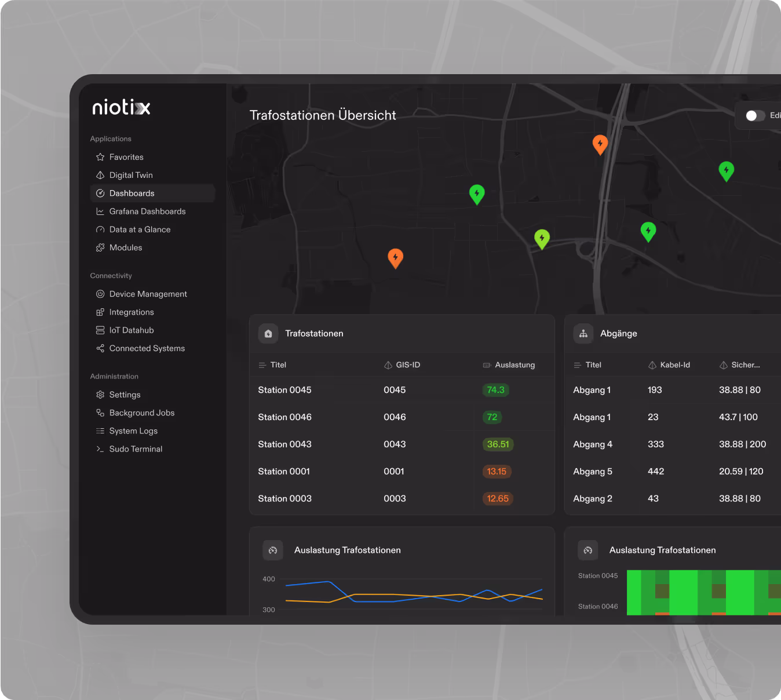The height and width of the screenshot is (700, 781).
Task: Click the Grafana chart icon
Action: (x=100, y=212)
